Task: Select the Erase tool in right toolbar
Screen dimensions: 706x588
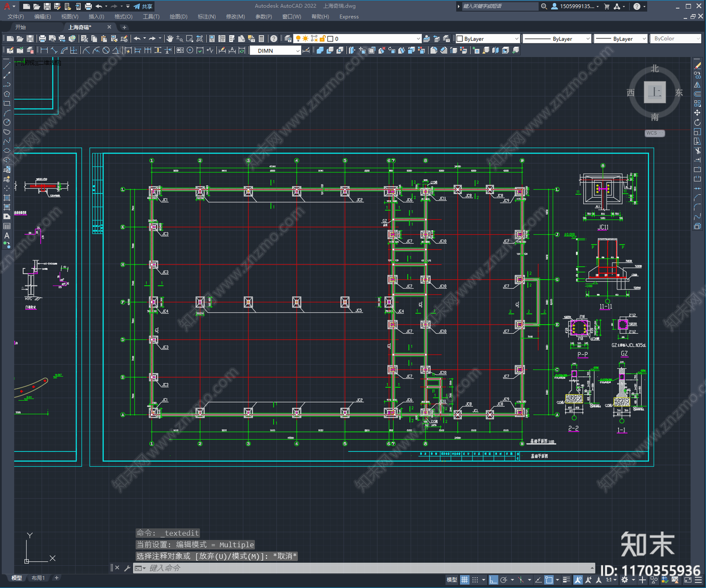Action: click(697, 66)
